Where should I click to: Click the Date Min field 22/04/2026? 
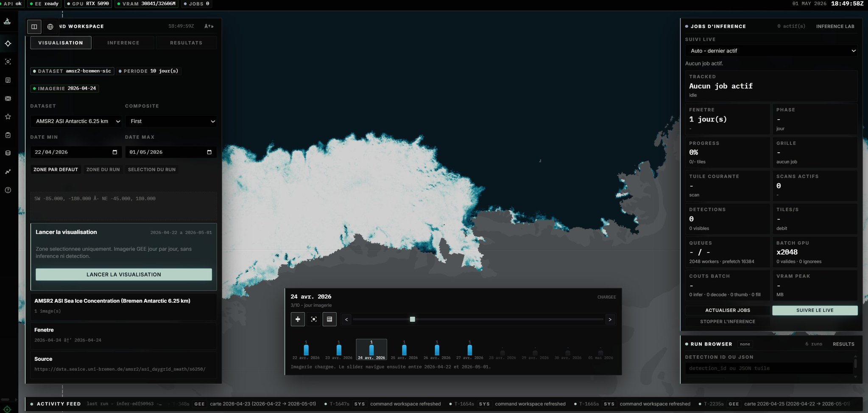click(76, 152)
